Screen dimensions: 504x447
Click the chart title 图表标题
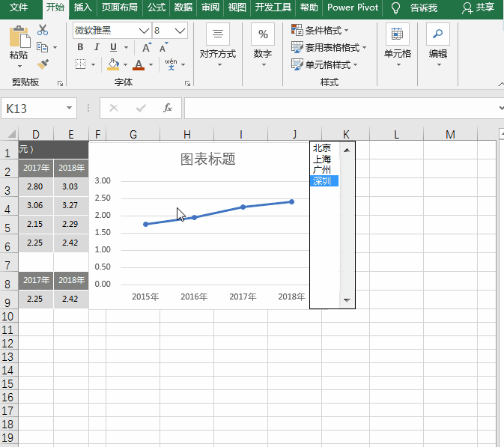pyautogui.click(x=208, y=159)
